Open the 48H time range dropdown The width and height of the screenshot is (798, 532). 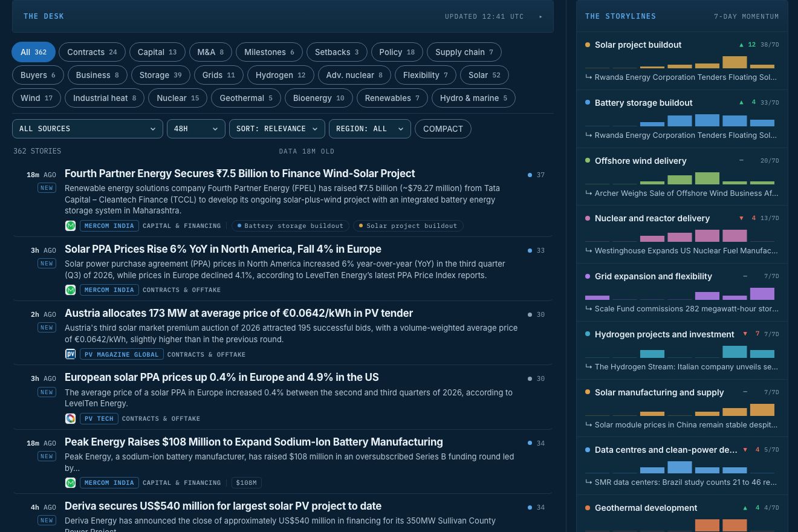tap(196, 129)
